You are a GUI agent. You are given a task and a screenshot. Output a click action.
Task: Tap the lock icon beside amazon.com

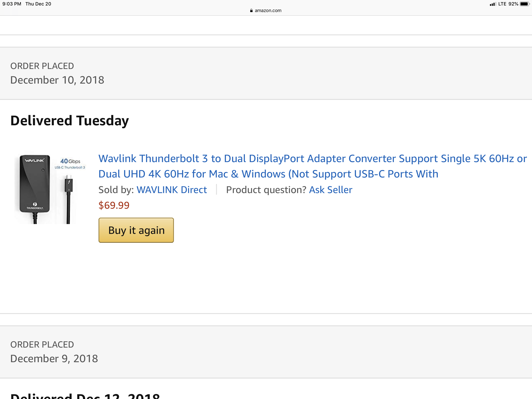[251, 11]
